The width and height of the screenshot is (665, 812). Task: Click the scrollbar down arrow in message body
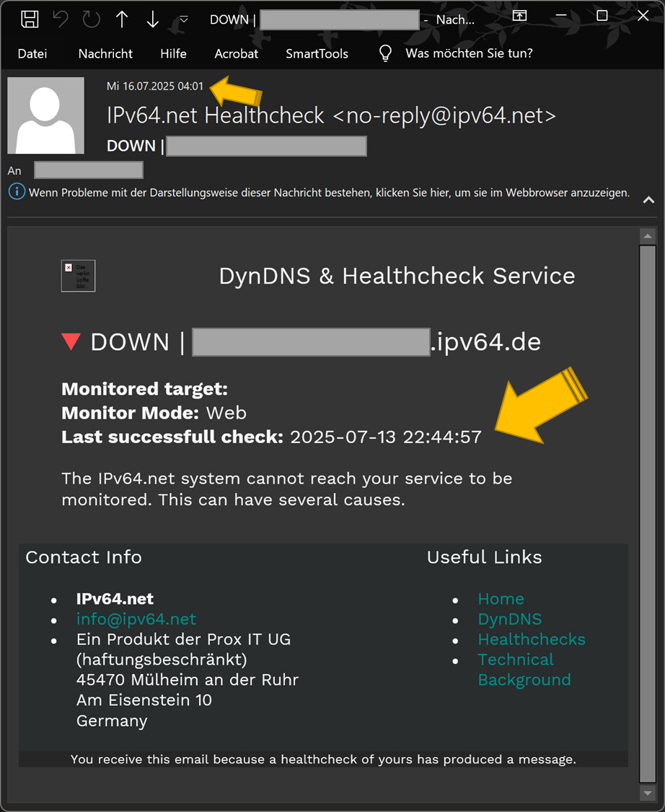(647, 793)
